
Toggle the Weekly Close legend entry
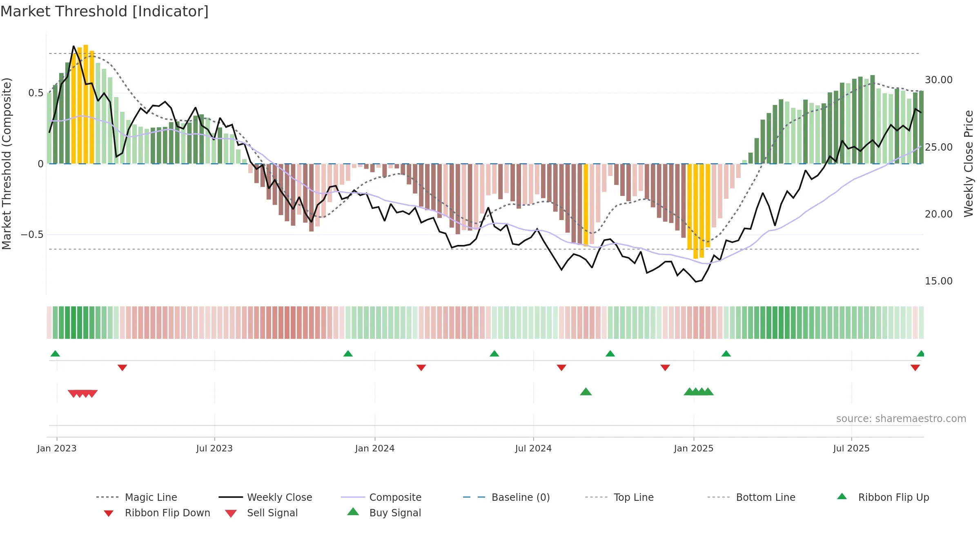click(x=265, y=497)
